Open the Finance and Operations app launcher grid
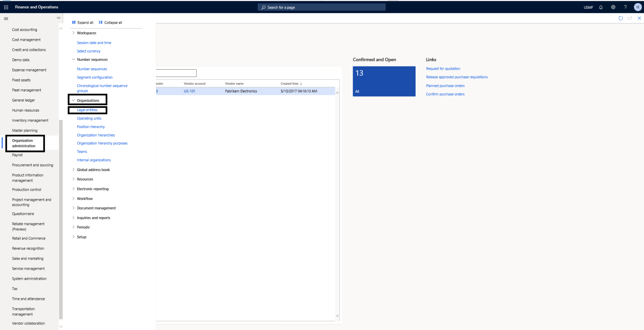 (x=6, y=7)
